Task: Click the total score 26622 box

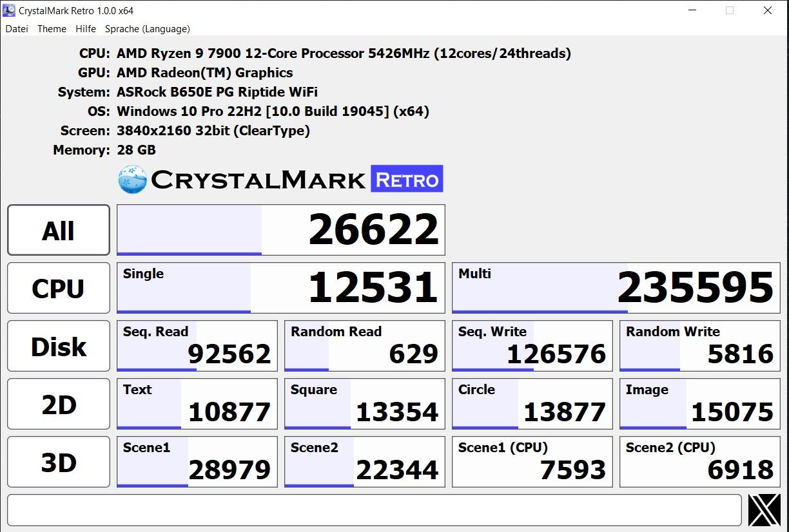Action: tap(281, 230)
